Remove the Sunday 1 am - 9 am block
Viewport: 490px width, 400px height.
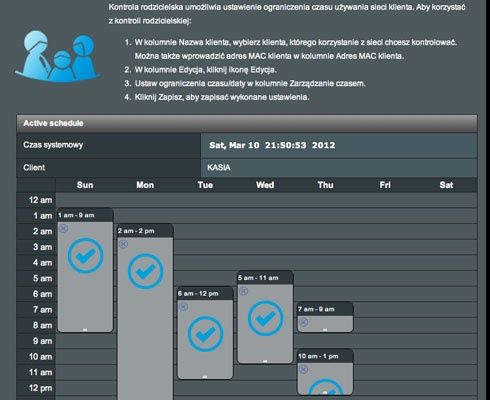63,228
